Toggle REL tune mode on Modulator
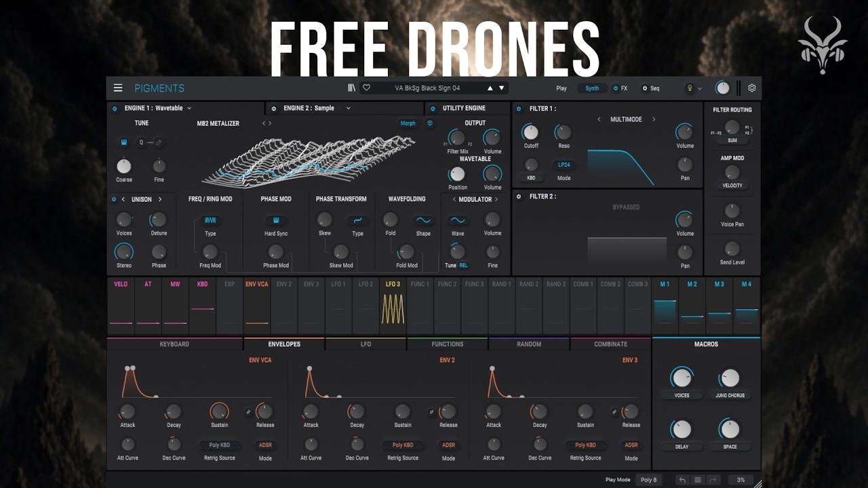This screenshot has height=488, width=868. 463,266
